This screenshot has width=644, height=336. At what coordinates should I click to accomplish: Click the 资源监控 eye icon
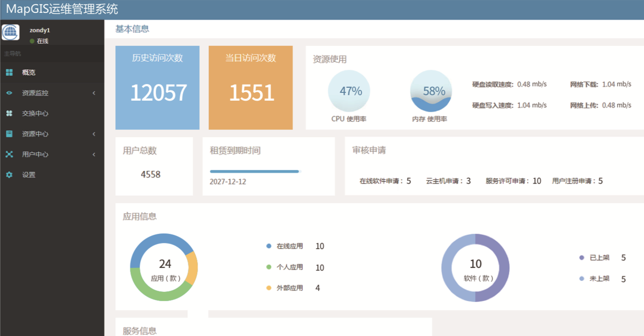9,93
